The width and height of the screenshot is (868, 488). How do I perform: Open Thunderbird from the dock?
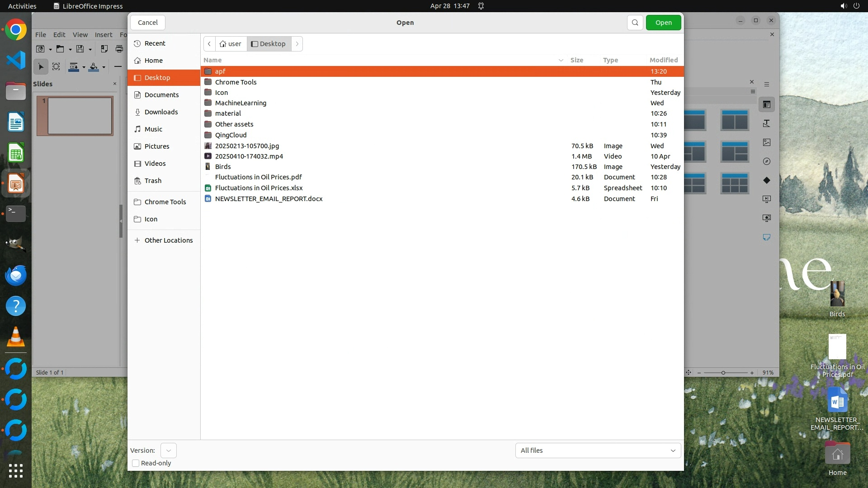[x=16, y=275]
